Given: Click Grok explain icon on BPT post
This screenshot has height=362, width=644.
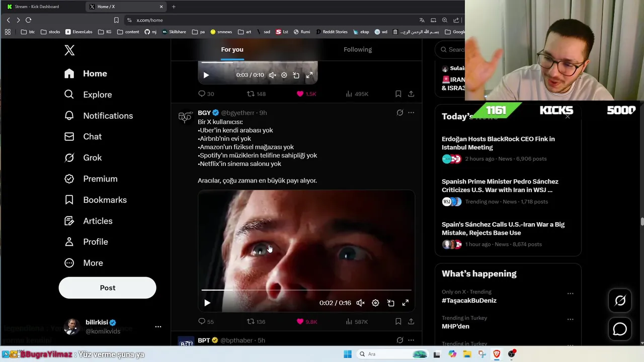Looking at the screenshot, I should pyautogui.click(x=399, y=340).
